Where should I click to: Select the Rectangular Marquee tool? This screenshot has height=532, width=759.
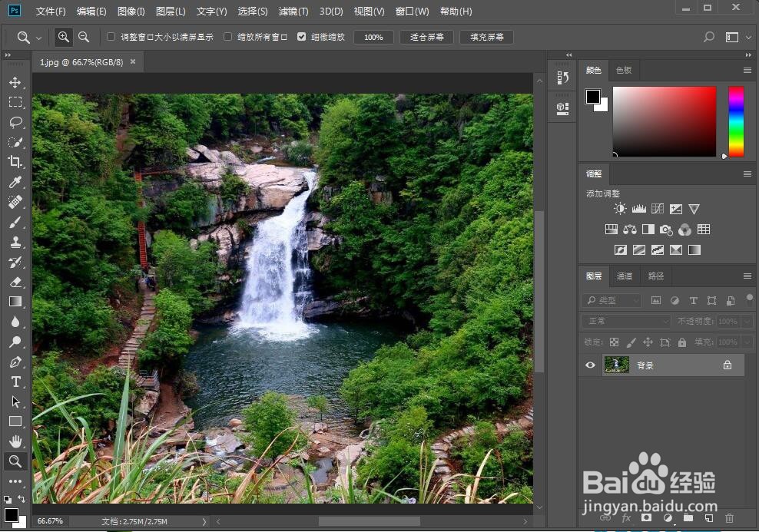click(x=15, y=102)
